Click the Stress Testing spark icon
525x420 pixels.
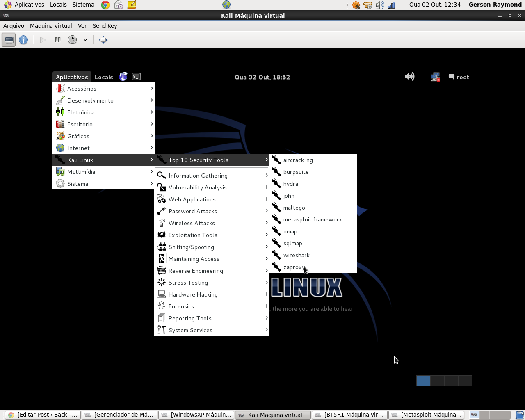pyautogui.click(x=162, y=283)
